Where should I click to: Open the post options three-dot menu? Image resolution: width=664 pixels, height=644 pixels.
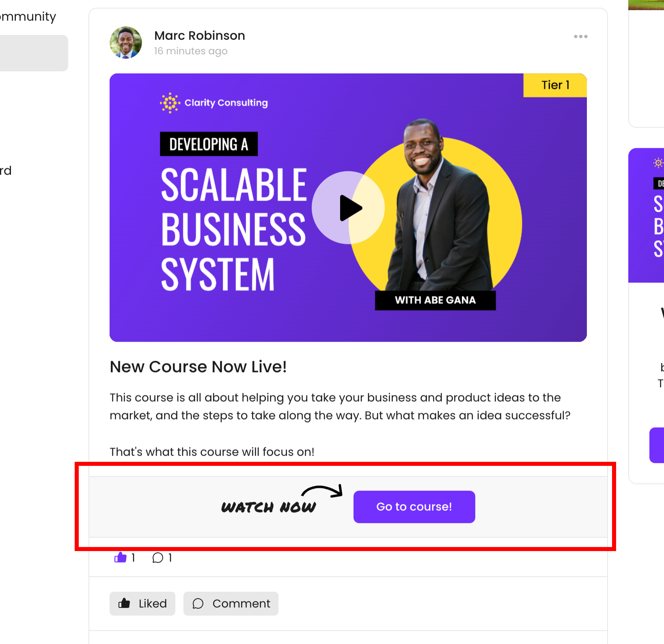click(580, 37)
